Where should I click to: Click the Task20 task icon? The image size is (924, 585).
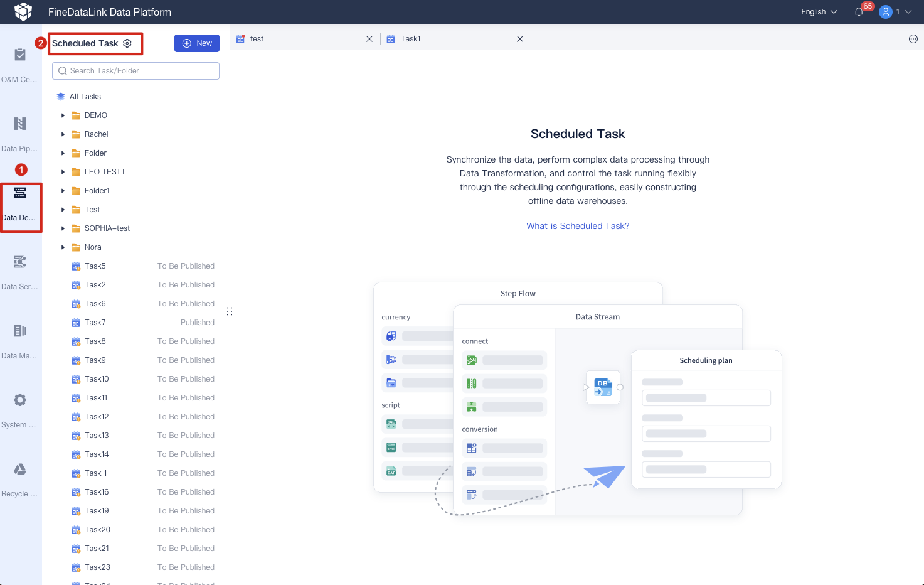click(76, 530)
